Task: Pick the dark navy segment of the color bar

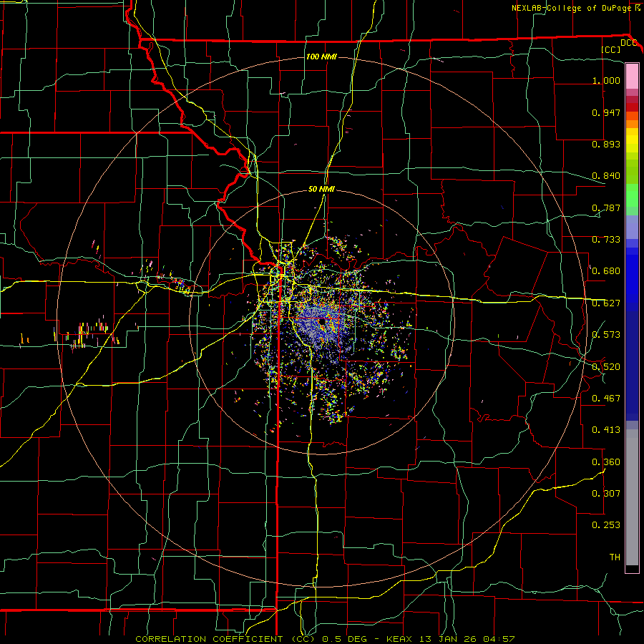Action: point(632,366)
